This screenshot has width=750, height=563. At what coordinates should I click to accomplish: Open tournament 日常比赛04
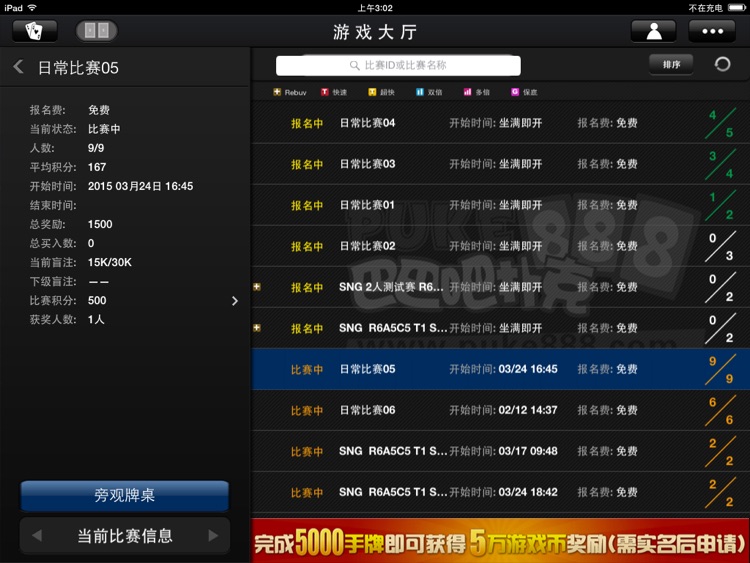click(500, 123)
